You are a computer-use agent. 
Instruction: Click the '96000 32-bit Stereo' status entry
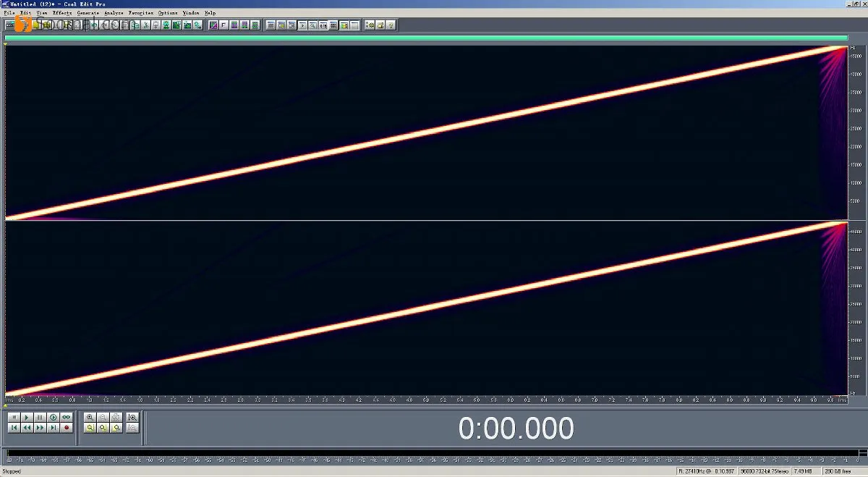point(765,471)
